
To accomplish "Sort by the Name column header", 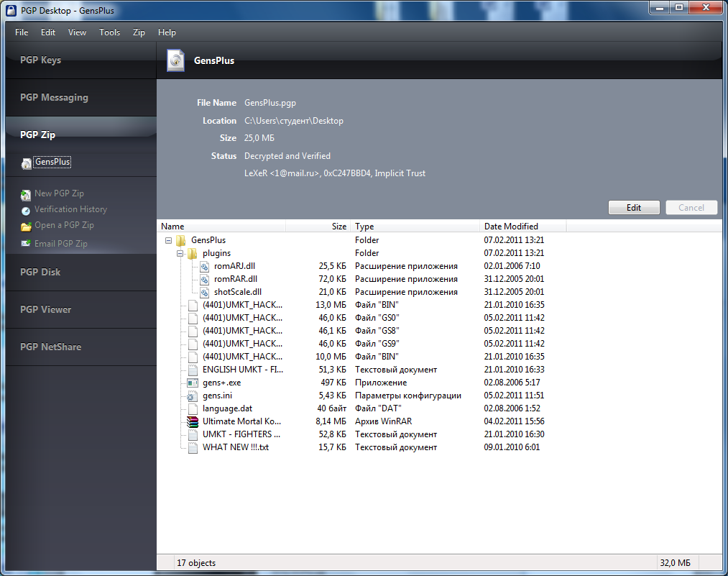I will 221,227.
